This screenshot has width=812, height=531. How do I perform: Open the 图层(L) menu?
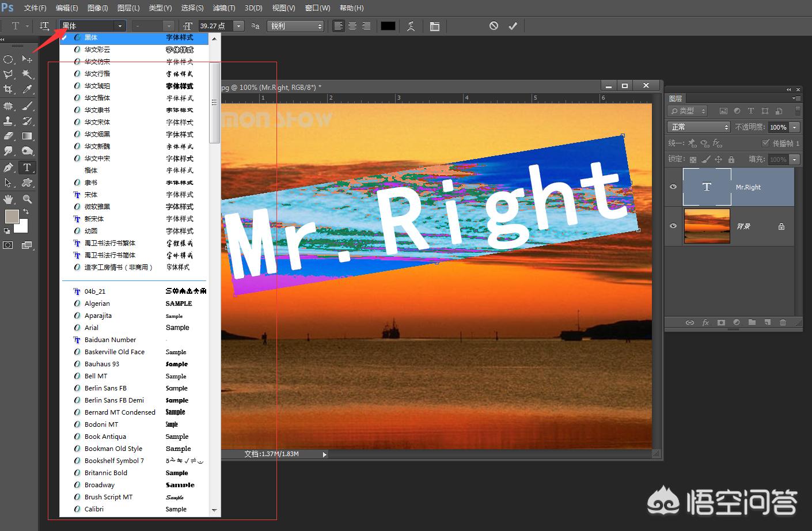tap(128, 8)
